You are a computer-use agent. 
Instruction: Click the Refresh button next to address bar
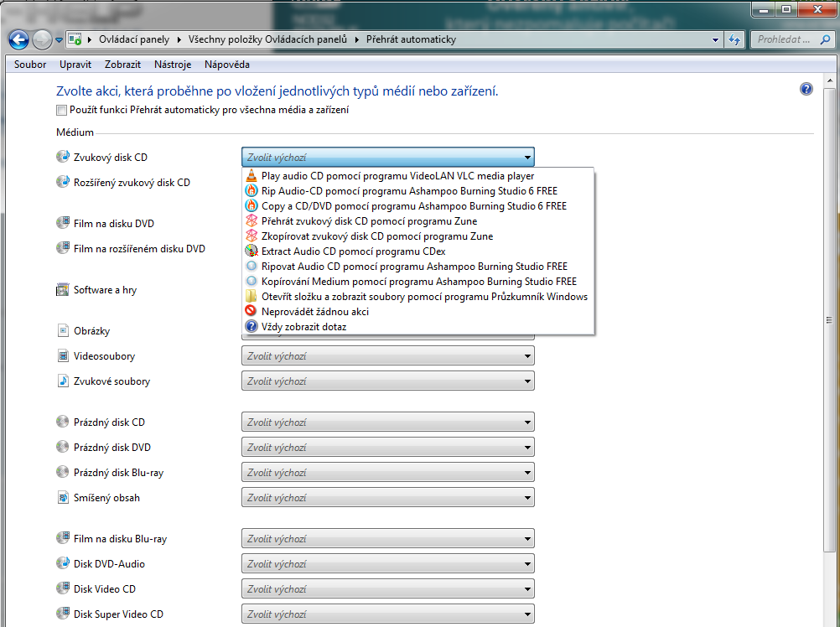[734, 39]
